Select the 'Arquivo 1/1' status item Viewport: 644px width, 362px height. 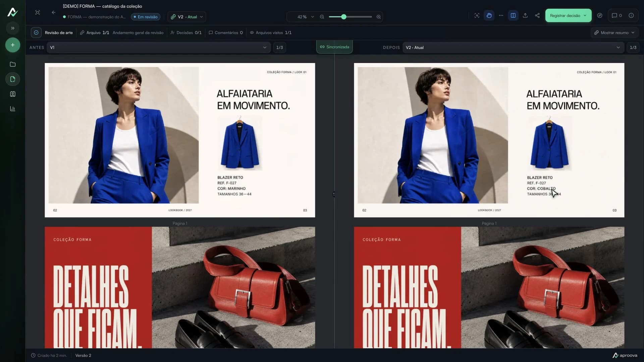tap(95, 33)
